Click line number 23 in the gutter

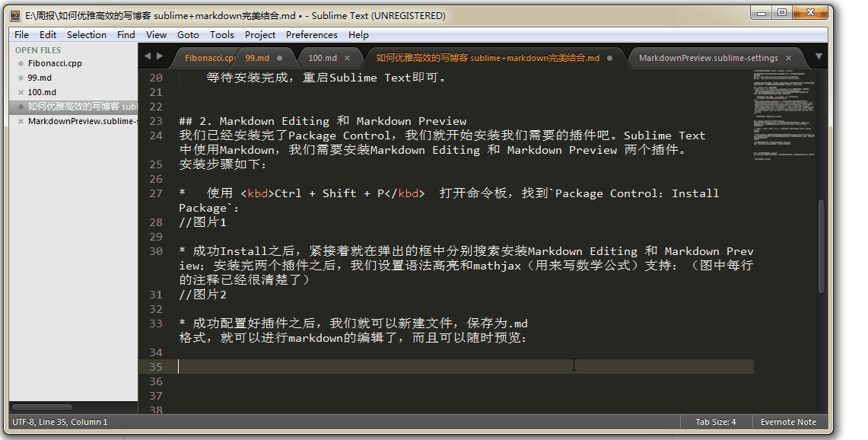coord(156,121)
